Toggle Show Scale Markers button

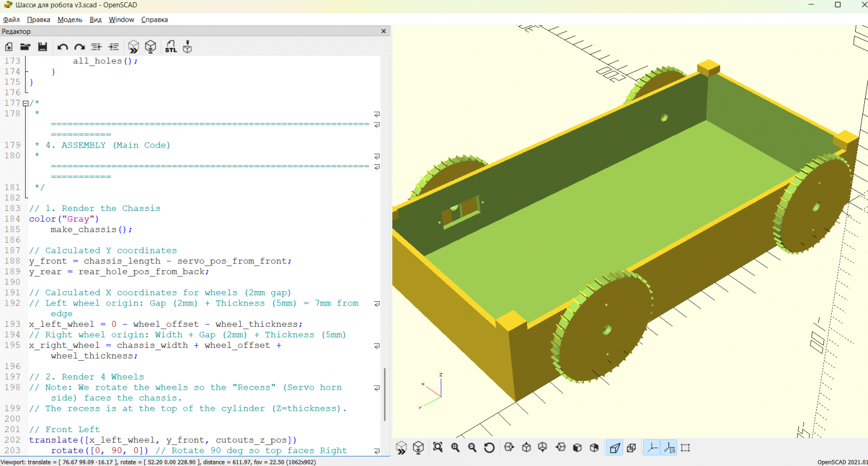pos(669,448)
